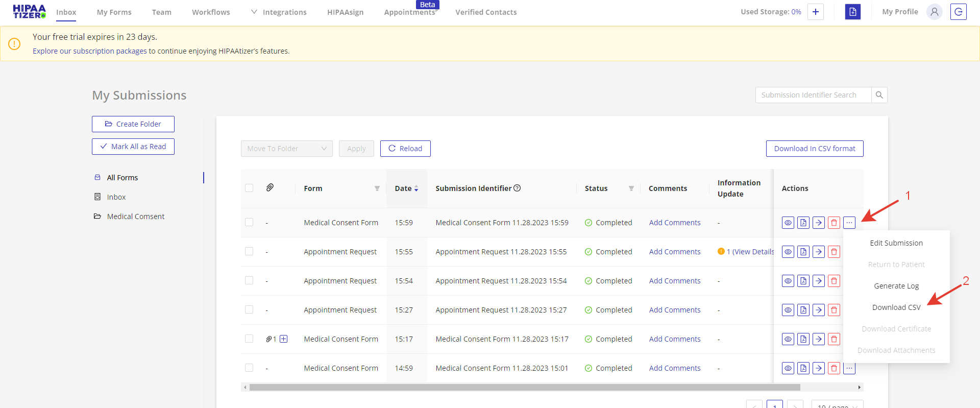Select the 15:59 Medical Consent Form row checkbox

(x=249, y=222)
